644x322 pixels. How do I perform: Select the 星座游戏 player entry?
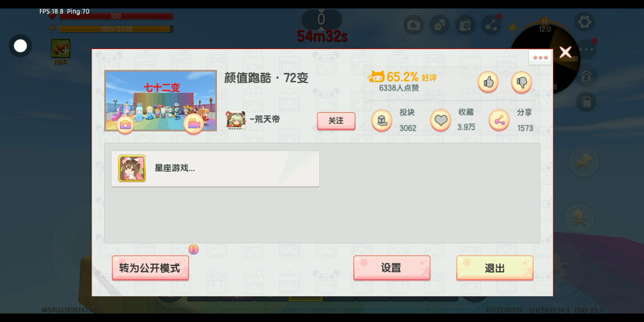pos(215,169)
